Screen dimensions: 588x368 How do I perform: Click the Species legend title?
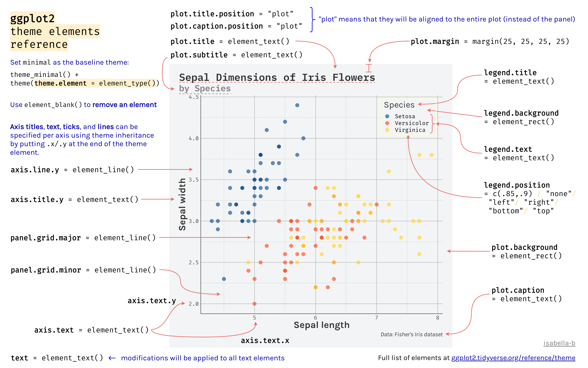tap(399, 105)
